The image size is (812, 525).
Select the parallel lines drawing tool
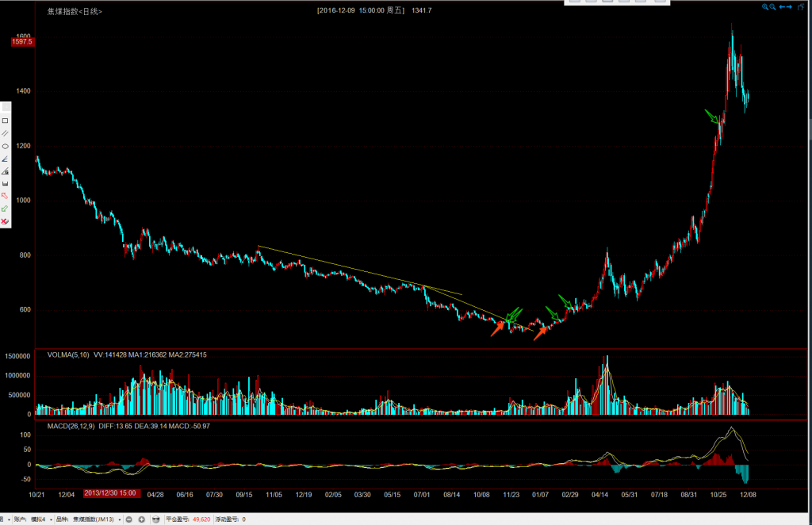[x=6, y=133]
